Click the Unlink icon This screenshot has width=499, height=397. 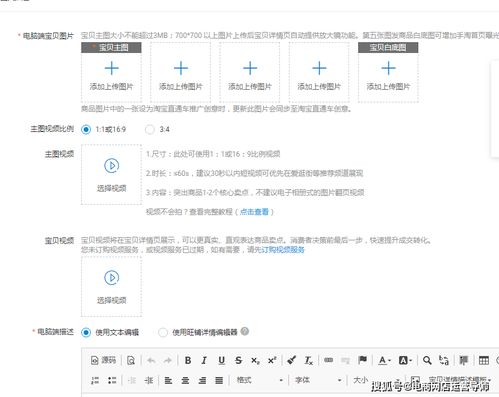coord(345,360)
